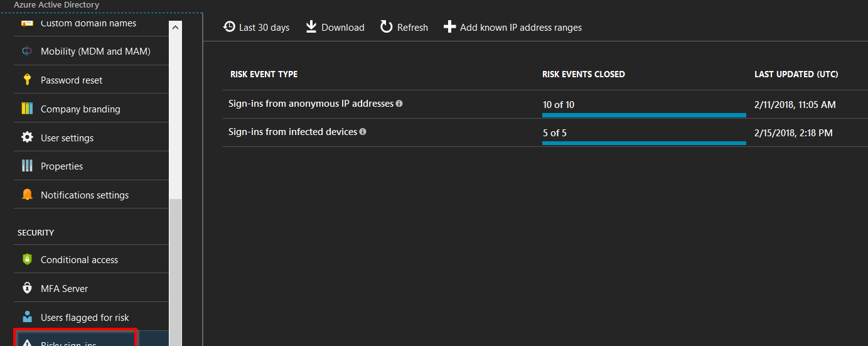Click the Company branding icon
This screenshot has height=346, width=868.
tap(27, 109)
